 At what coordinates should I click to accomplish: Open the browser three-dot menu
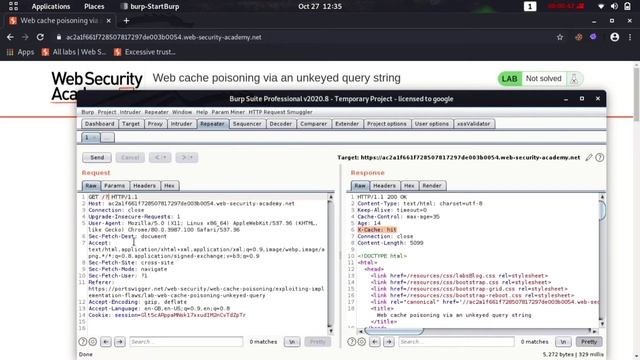coord(630,37)
